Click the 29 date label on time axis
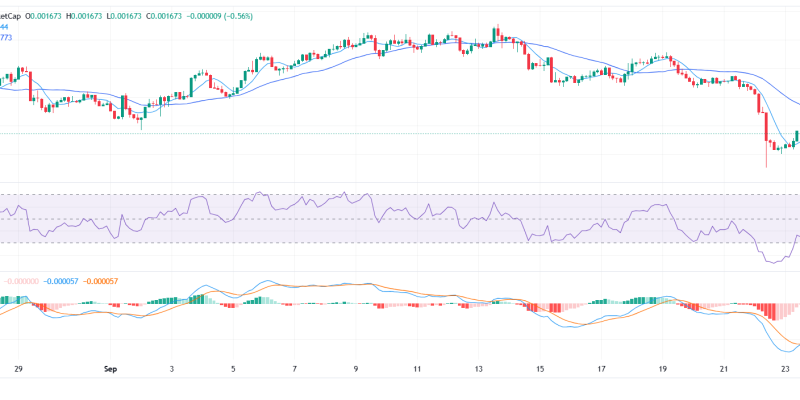800x400 pixels. pos(18,369)
